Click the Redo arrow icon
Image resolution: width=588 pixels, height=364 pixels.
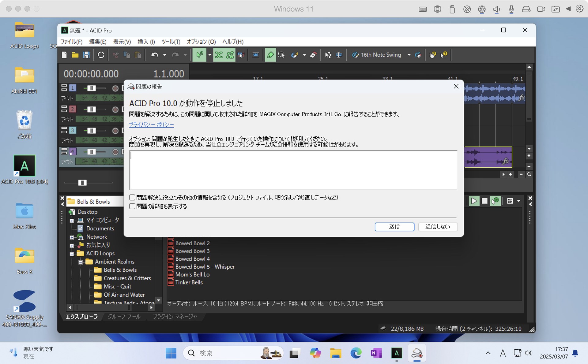tap(175, 55)
